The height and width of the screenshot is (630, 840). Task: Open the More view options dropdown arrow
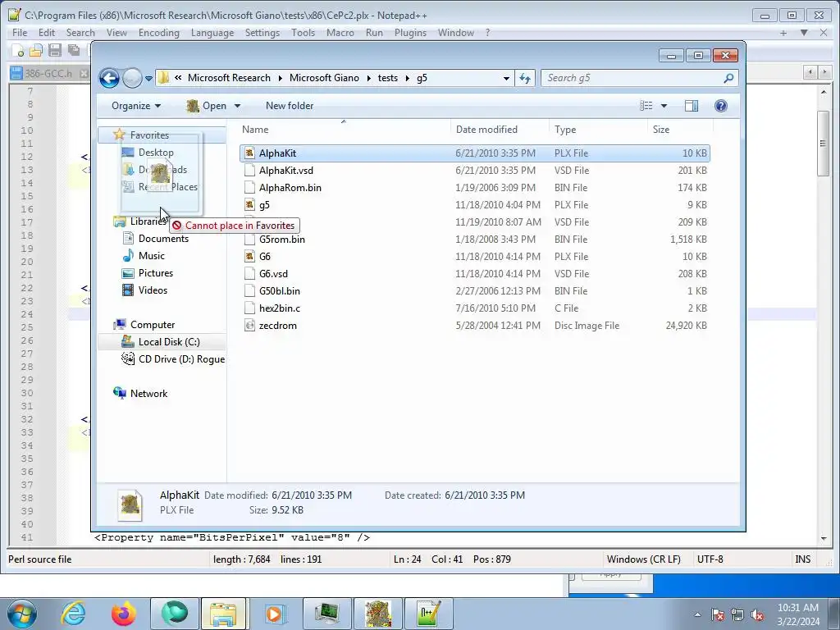click(664, 106)
